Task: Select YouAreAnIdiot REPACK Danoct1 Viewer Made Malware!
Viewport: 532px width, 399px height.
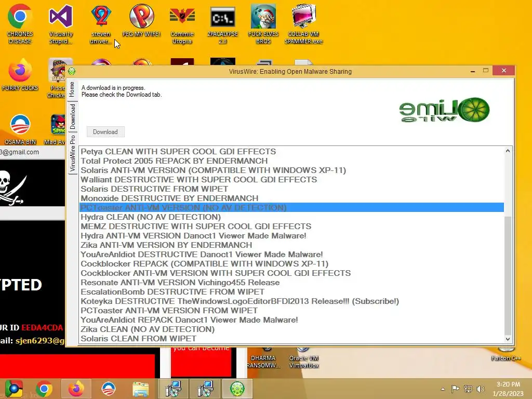Action: click(291, 320)
